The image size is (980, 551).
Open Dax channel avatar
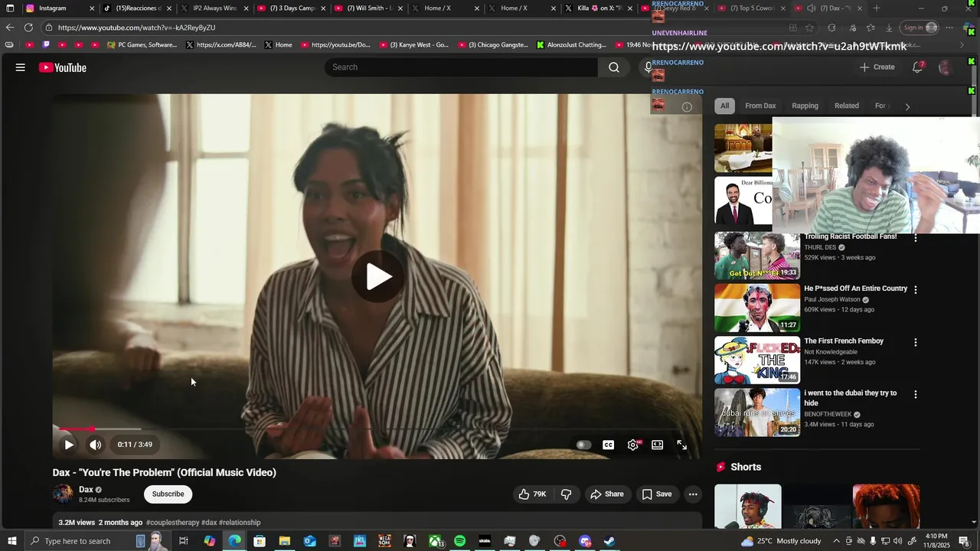[63, 494]
